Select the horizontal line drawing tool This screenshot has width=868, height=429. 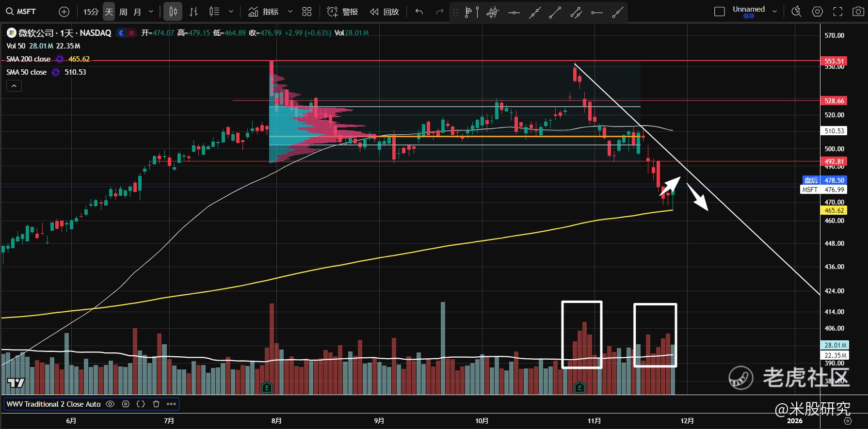pos(514,12)
